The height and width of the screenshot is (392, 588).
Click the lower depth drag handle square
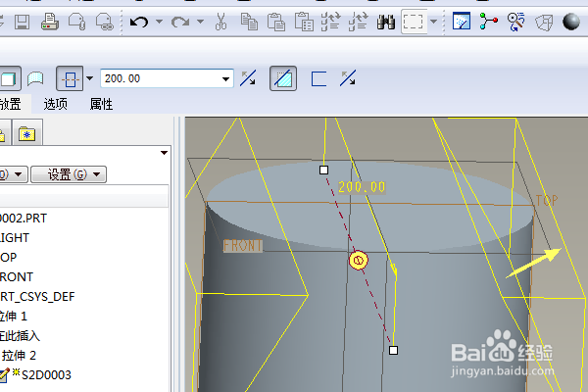pos(393,351)
